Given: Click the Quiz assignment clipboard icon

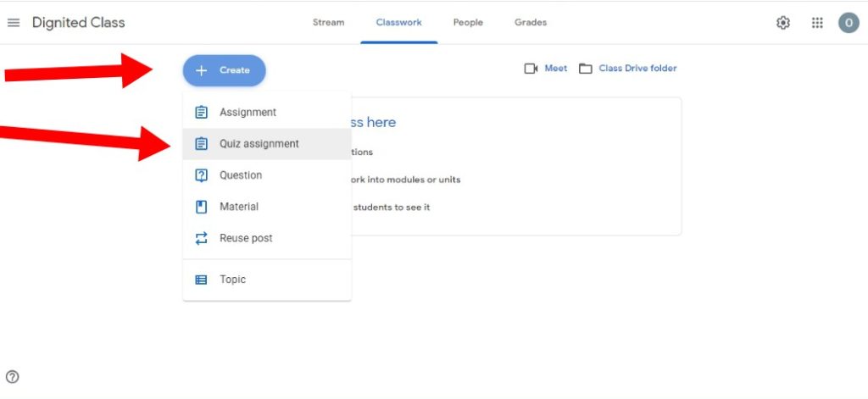Looking at the screenshot, I should pyautogui.click(x=202, y=144).
